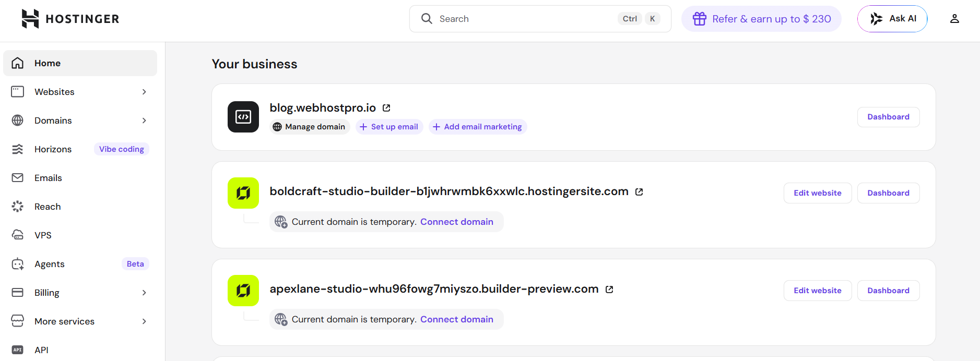Click the boldcraft-studio green builder icon

click(x=243, y=193)
